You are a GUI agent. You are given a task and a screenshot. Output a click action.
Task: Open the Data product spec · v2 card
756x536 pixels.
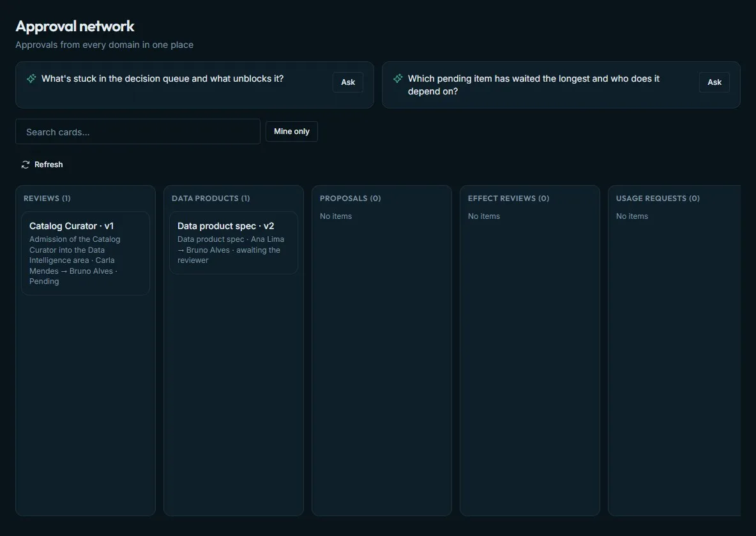pos(233,243)
